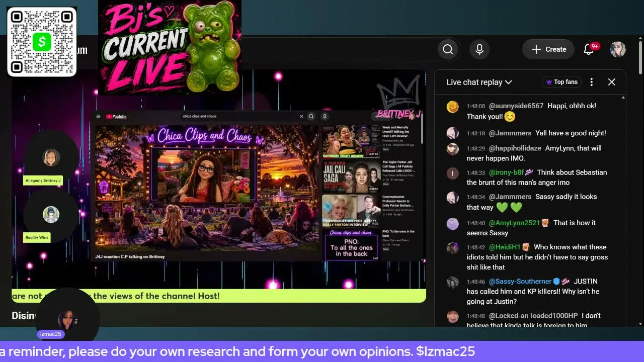Open @irony-b8f username in chat
Screen dimensions: 644x362
coord(507,172)
